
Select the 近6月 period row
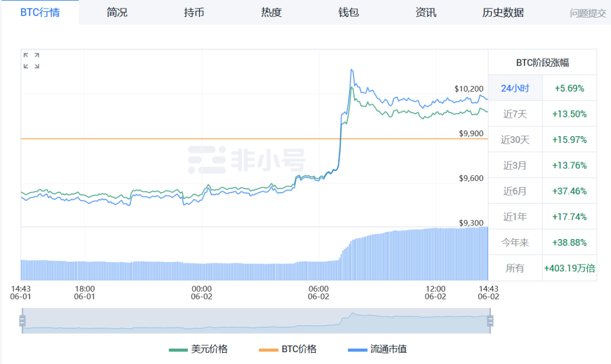(515, 190)
